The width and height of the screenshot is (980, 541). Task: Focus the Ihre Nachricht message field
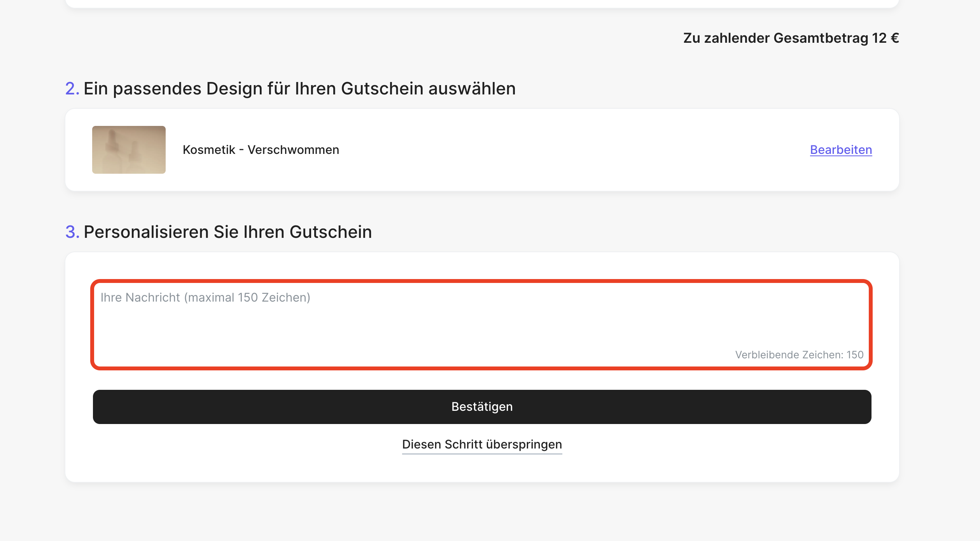[x=481, y=319]
